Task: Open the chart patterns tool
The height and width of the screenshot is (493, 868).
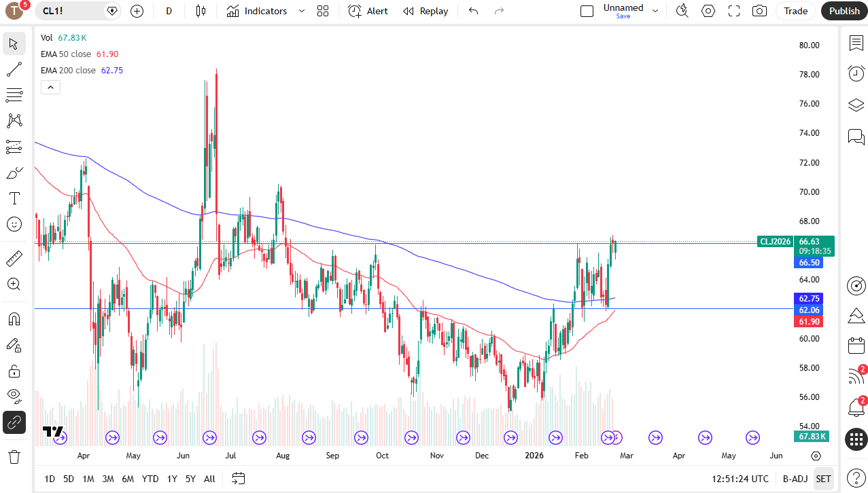Action: pyautogui.click(x=14, y=121)
